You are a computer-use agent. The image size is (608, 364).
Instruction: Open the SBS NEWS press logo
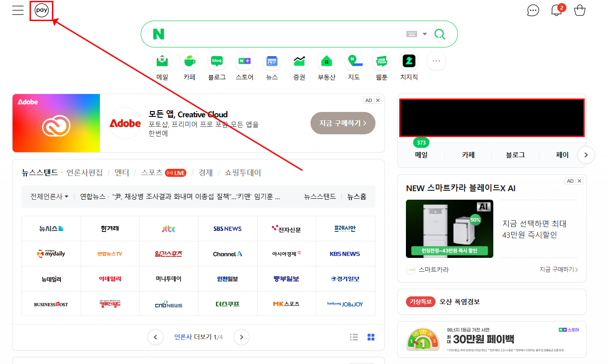point(228,229)
